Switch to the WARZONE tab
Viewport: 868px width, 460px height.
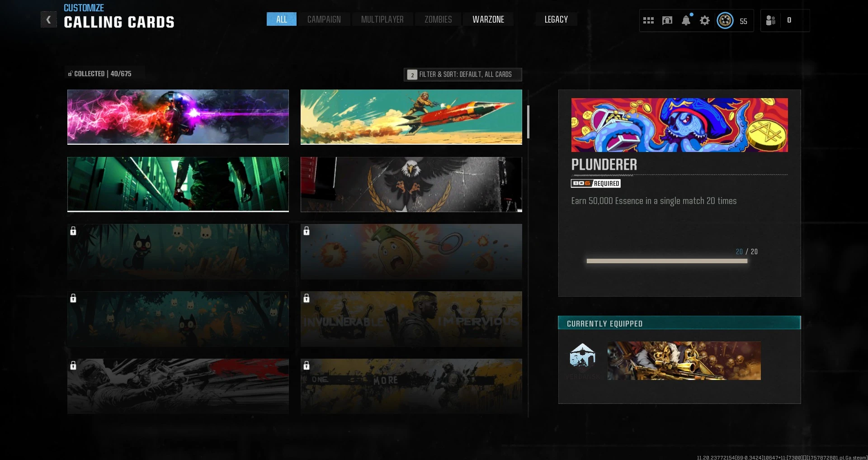pos(488,19)
